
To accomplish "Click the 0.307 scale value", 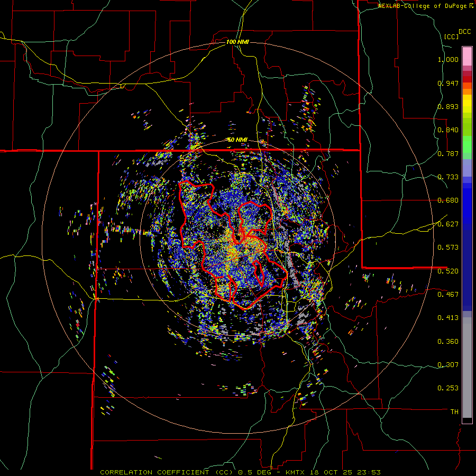I will [x=448, y=364].
